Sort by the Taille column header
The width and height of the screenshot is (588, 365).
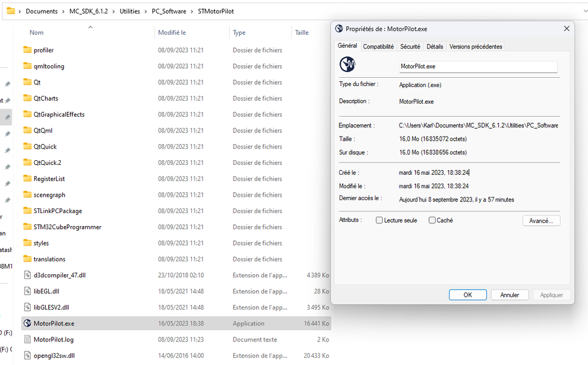point(301,32)
